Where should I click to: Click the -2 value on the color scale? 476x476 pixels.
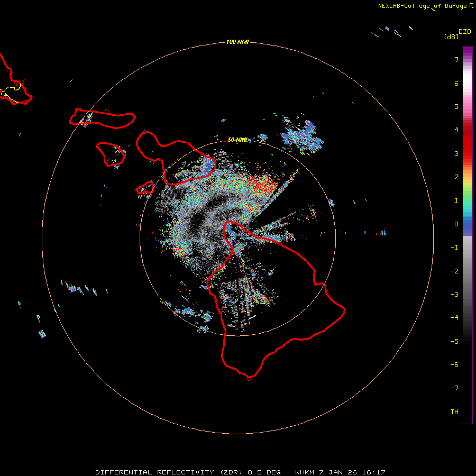(454, 271)
